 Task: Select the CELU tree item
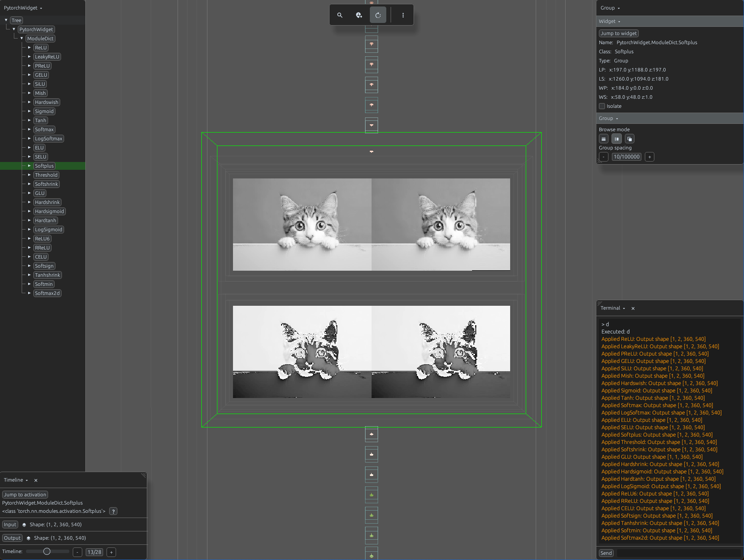[x=41, y=257]
